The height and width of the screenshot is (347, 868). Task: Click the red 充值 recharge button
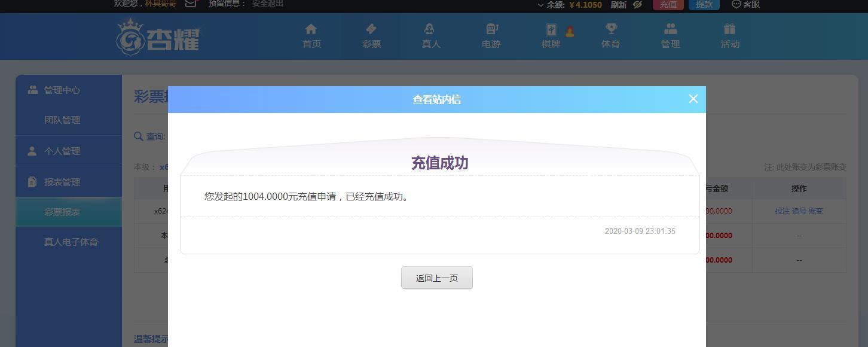(668, 4)
